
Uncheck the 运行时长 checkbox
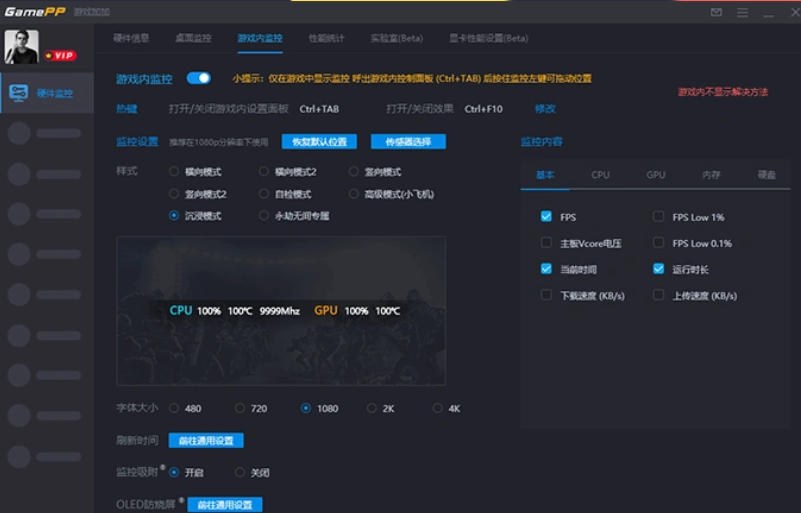coord(658,269)
